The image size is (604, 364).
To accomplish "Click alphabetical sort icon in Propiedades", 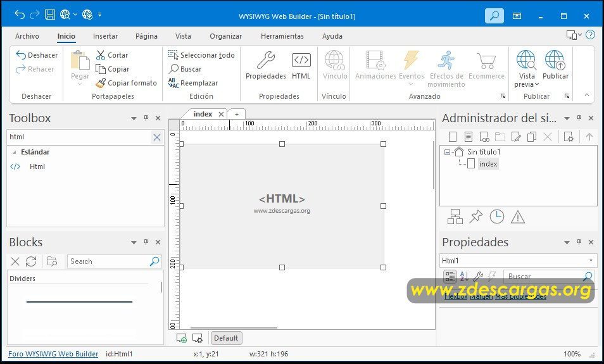I will [464, 276].
